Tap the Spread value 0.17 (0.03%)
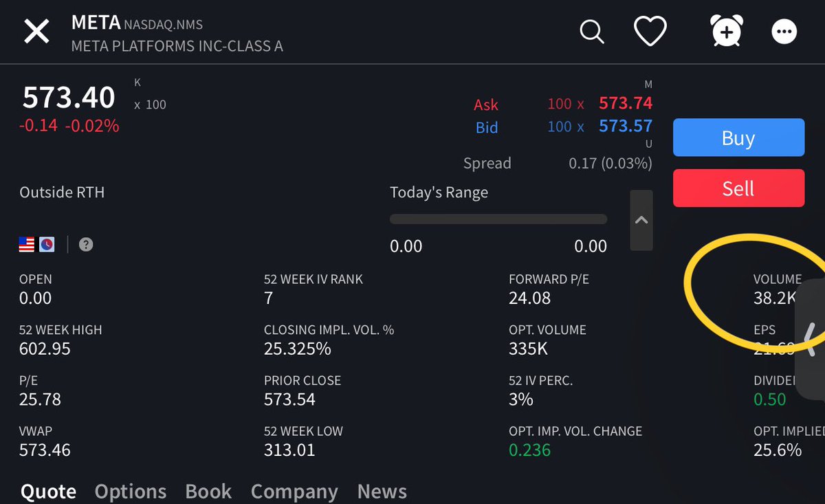825x504 pixels. [x=610, y=163]
